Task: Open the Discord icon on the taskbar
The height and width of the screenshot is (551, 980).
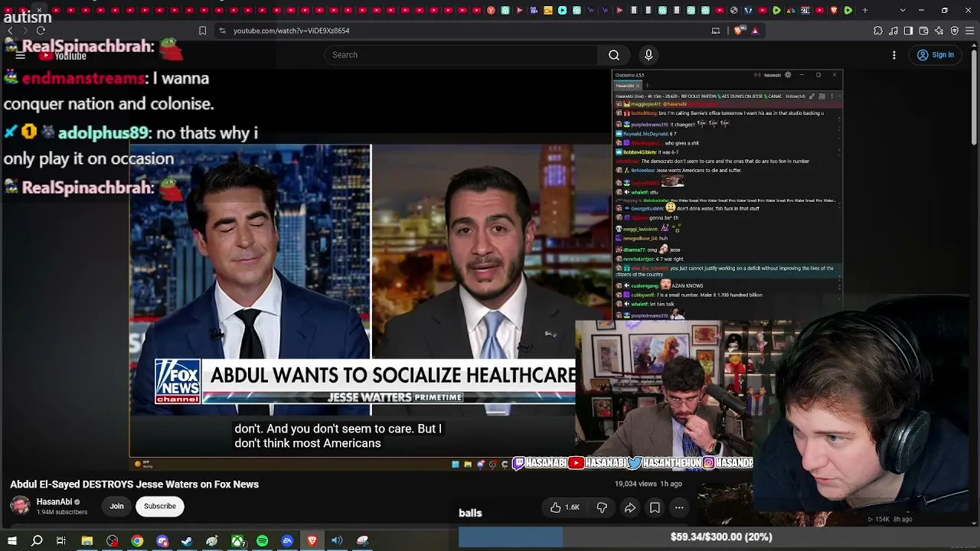Action: pos(162,541)
